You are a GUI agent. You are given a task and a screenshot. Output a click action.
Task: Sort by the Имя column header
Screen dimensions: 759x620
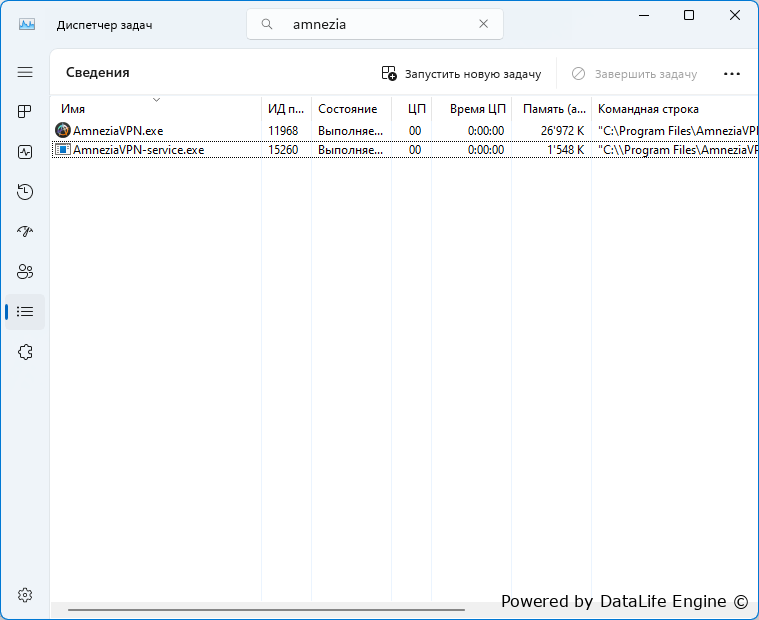[155, 109]
